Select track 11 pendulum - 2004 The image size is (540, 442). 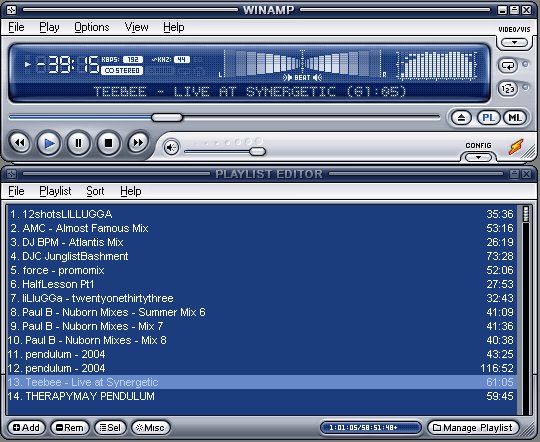(262, 354)
